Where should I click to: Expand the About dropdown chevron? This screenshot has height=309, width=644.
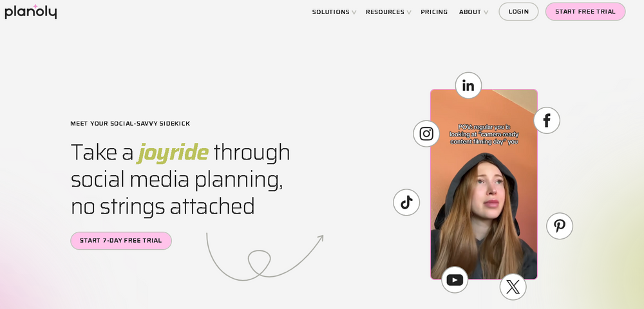click(486, 12)
